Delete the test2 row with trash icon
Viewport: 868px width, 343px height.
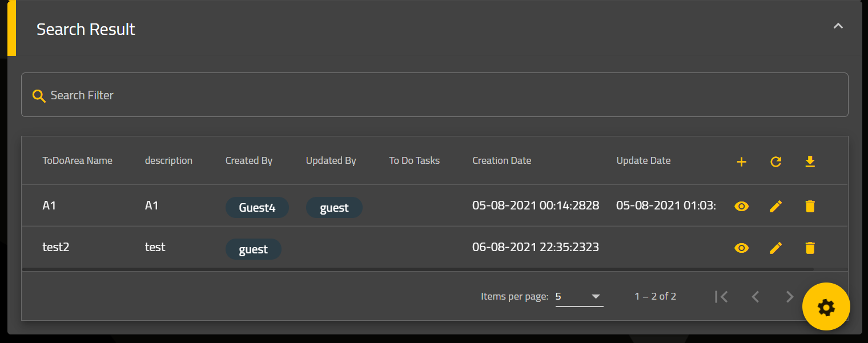tap(810, 248)
